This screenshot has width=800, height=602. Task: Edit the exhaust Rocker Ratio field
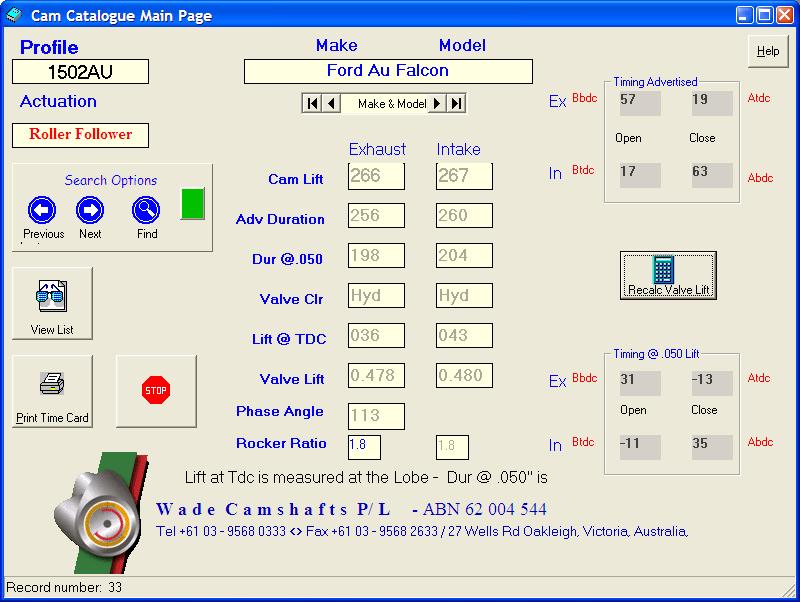pos(364,447)
